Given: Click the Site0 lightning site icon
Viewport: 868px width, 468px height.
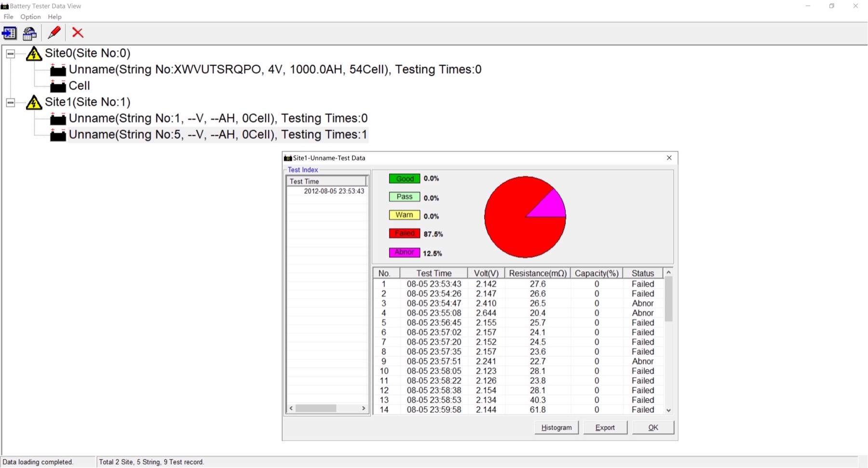Looking at the screenshot, I should pos(33,54).
